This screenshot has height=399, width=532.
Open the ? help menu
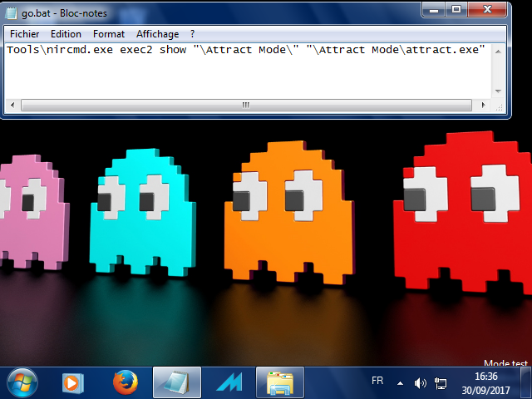192,34
